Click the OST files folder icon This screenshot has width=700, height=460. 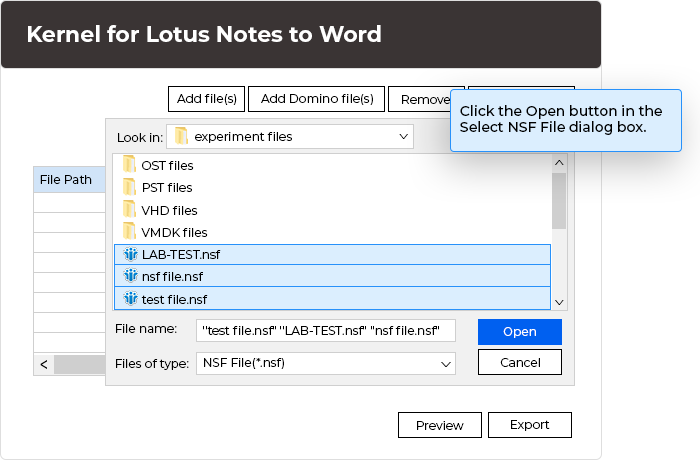click(129, 164)
